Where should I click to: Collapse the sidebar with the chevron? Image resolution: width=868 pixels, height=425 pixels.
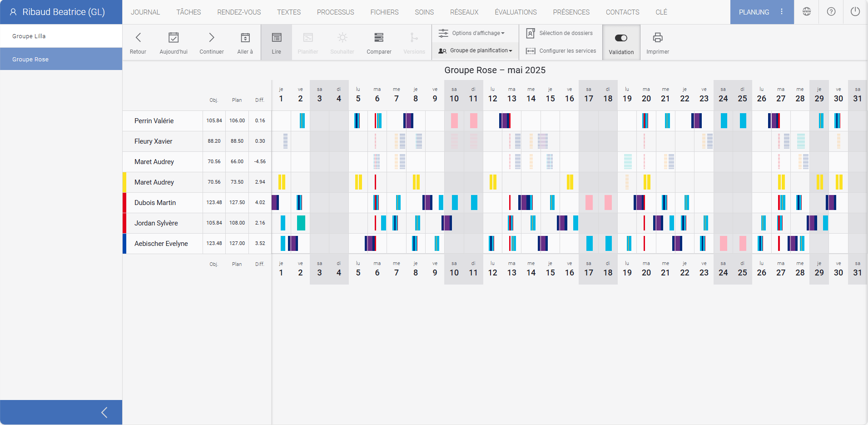pos(104,412)
